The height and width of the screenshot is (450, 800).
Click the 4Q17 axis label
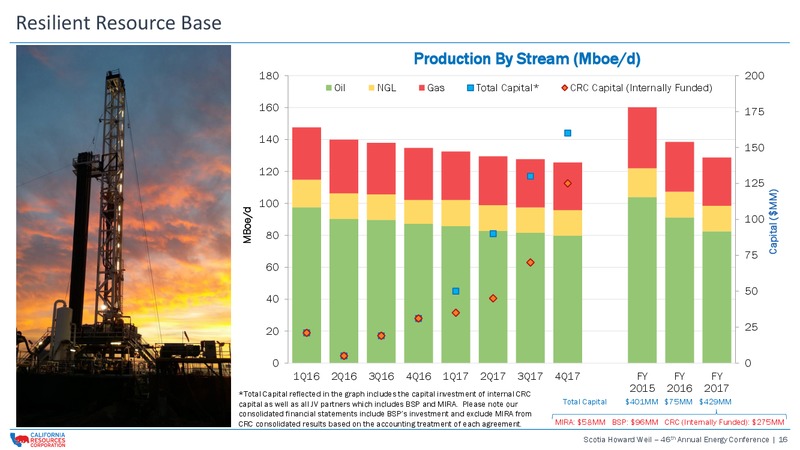tap(567, 376)
